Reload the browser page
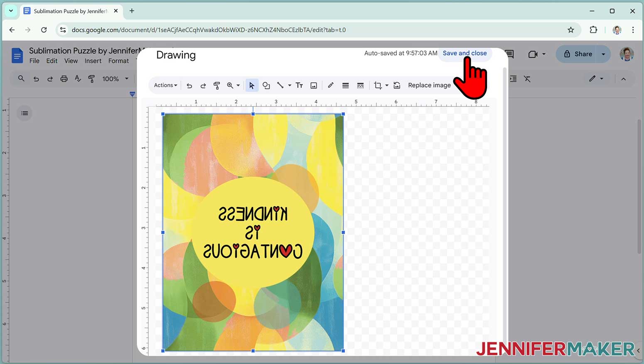 pos(44,30)
